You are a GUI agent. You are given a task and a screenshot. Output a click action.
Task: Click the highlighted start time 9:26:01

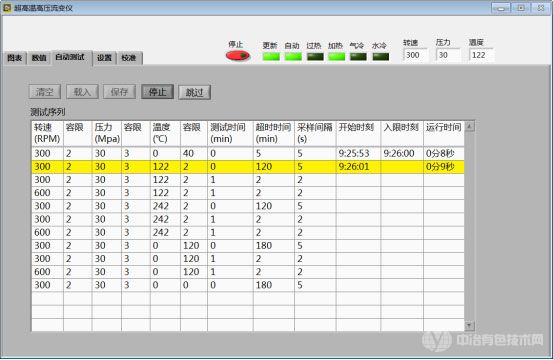359,166
